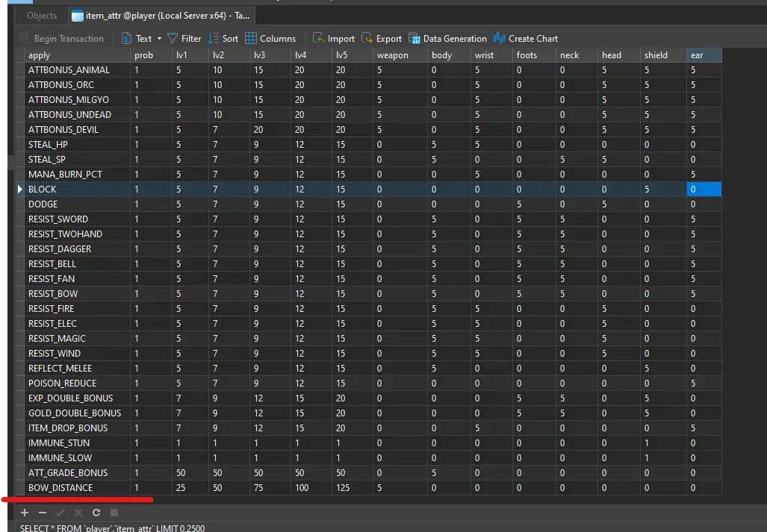Select the ATTBONUS_MILGYO cell
This screenshot has width=767, height=532.
click(x=77, y=100)
